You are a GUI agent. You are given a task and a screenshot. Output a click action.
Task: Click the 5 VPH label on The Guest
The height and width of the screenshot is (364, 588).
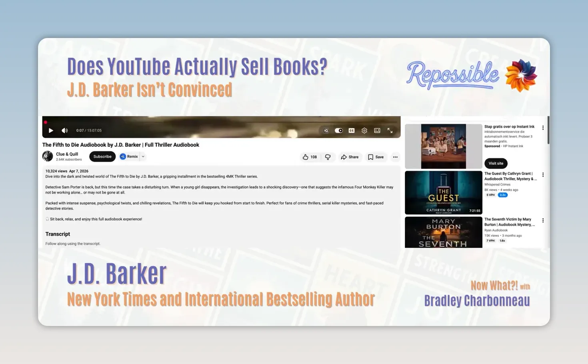coord(490,195)
